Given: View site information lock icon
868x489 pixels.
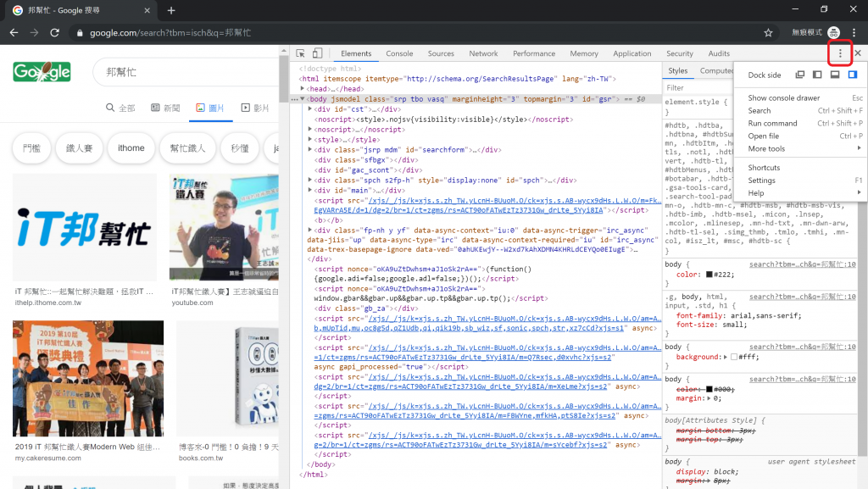Looking at the screenshot, I should [x=80, y=33].
